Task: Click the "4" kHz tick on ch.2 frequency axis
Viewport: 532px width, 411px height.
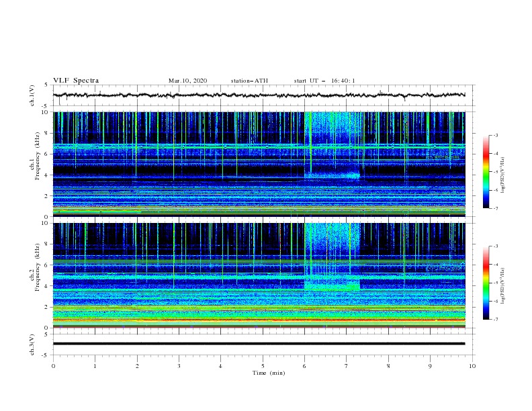Action: pos(46,286)
